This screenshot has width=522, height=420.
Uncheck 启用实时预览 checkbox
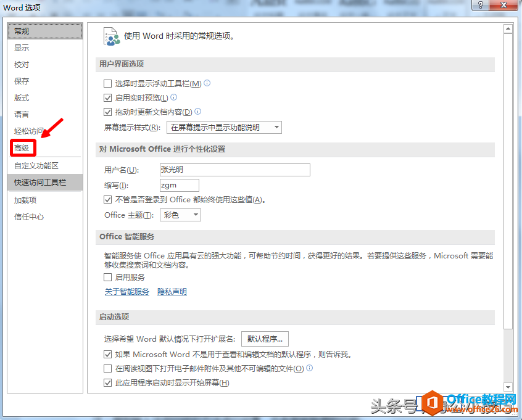[x=107, y=98]
